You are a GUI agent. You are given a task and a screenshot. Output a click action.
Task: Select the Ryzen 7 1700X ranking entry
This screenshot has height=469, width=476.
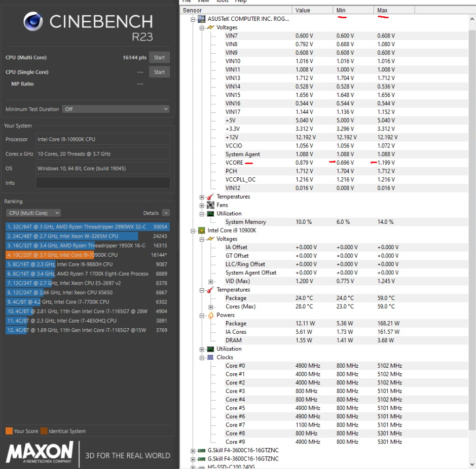[87, 273]
